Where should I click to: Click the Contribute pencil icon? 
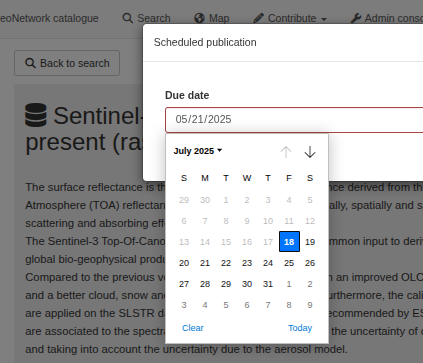(258, 18)
